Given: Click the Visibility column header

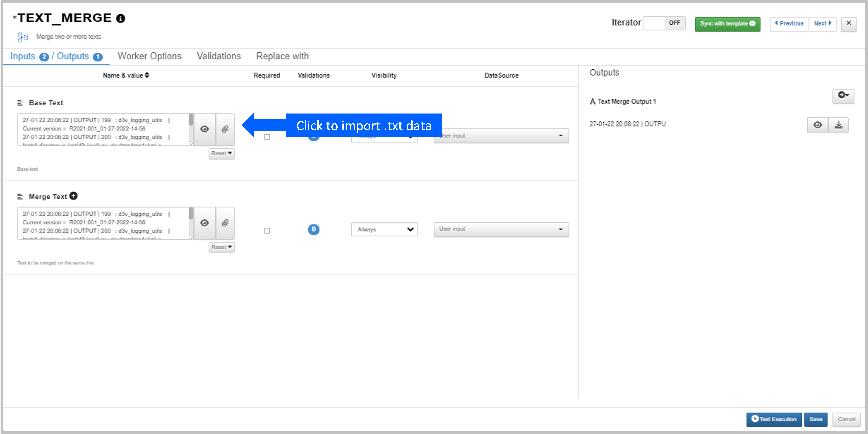Looking at the screenshot, I should pyautogui.click(x=384, y=75).
